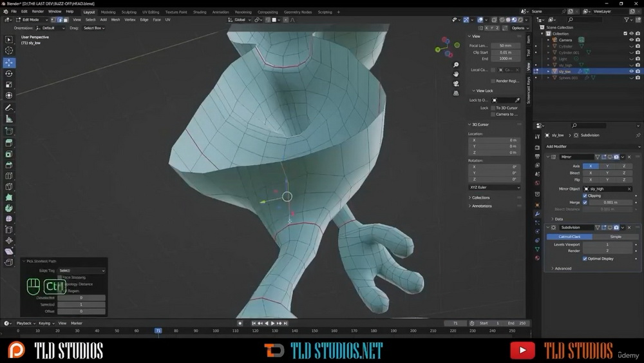Toggle Mirror Merge checkbox
This screenshot has height=363, width=644.
click(x=585, y=202)
